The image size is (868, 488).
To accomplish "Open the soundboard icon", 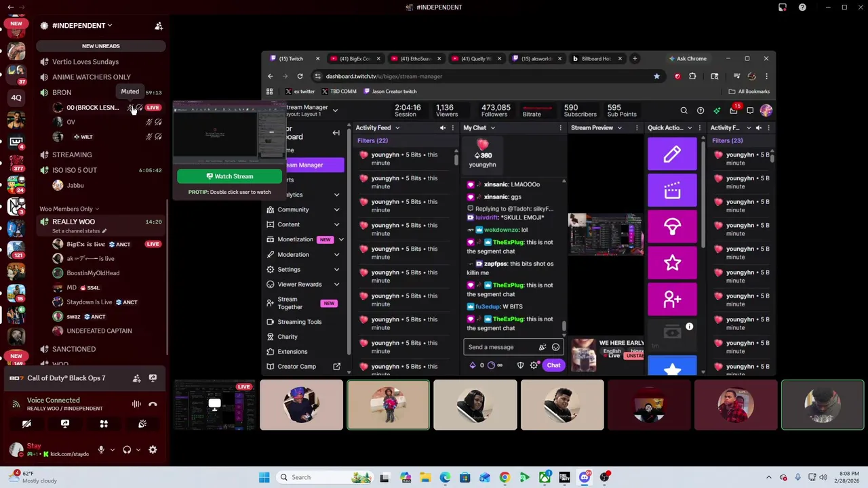I will click(142, 424).
